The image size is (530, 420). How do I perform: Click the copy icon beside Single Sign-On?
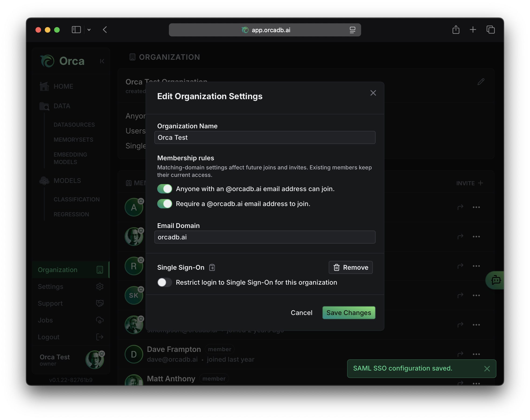click(212, 267)
